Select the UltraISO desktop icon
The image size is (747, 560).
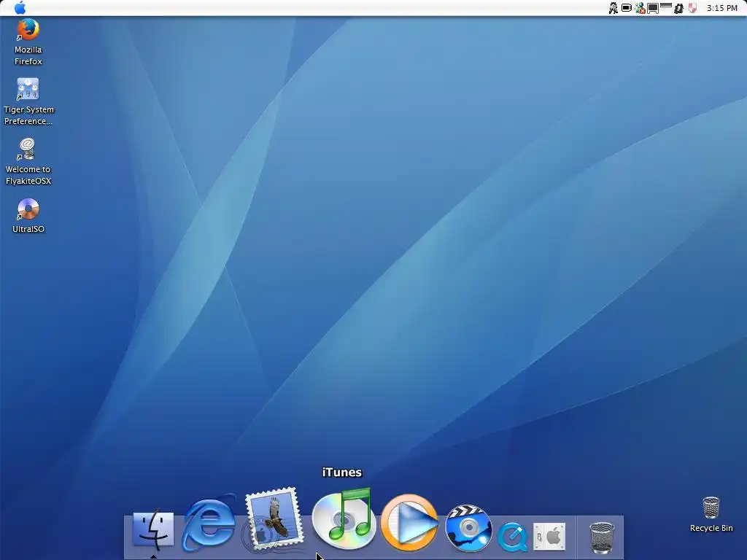[28, 209]
